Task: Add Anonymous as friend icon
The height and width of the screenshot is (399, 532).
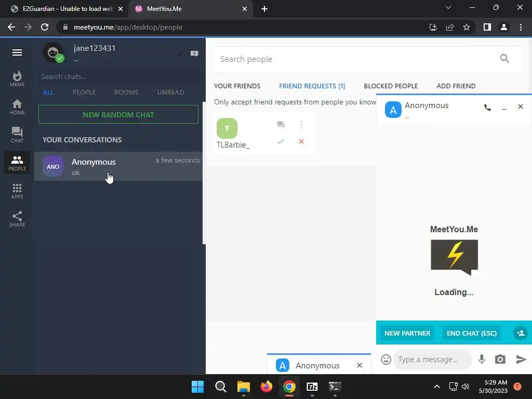Action: pos(521,333)
